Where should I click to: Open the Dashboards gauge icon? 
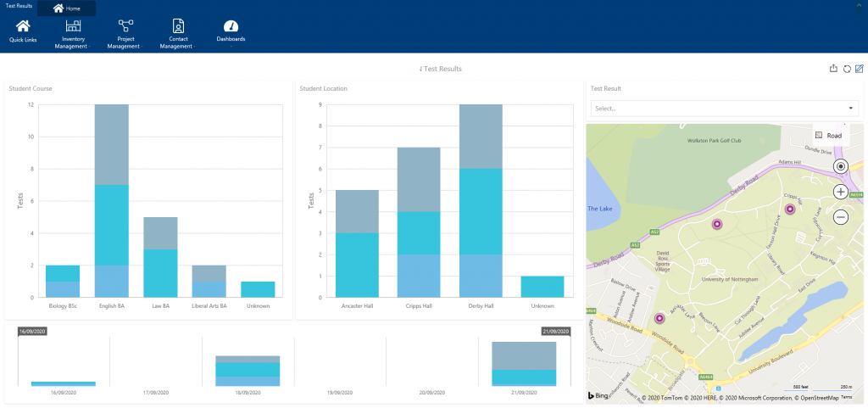[x=231, y=26]
